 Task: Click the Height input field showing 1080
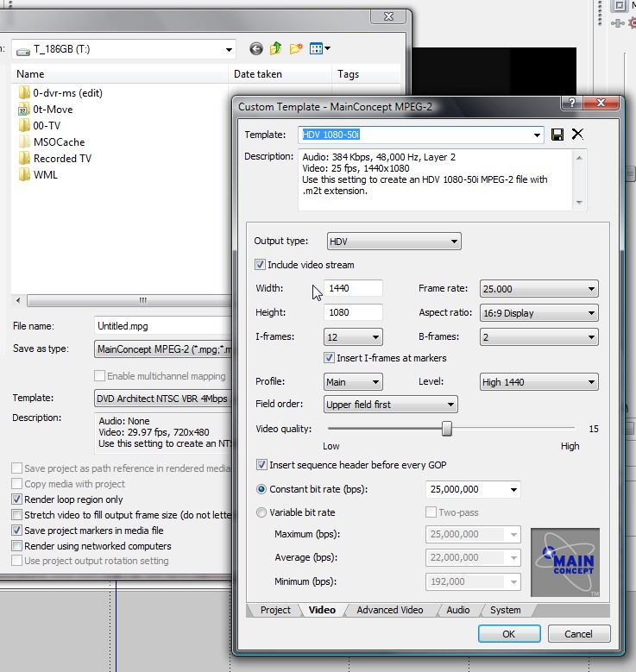353,312
